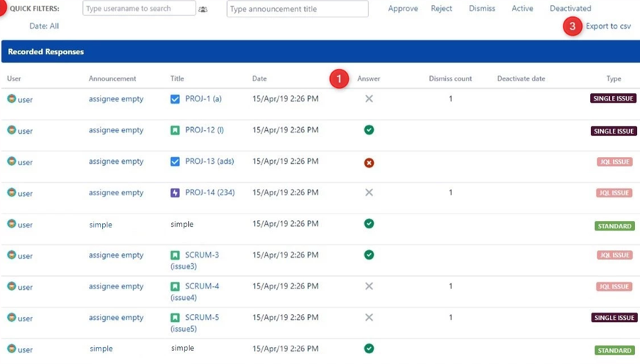640x364 pixels.
Task: Click the SINGLE ISSUE badge for PROJ-1
Action: coord(613,98)
